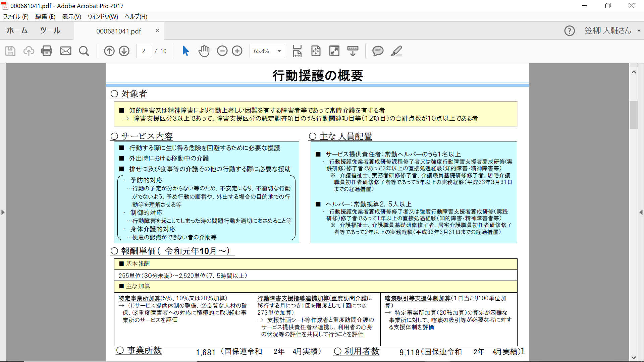Click the 主な人員配置 heading

340,136
